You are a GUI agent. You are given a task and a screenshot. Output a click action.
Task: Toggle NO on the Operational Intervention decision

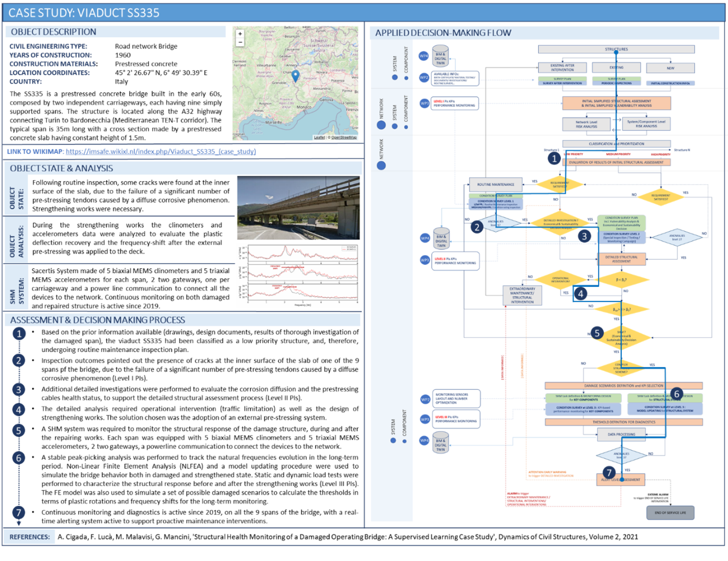point(530,275)
